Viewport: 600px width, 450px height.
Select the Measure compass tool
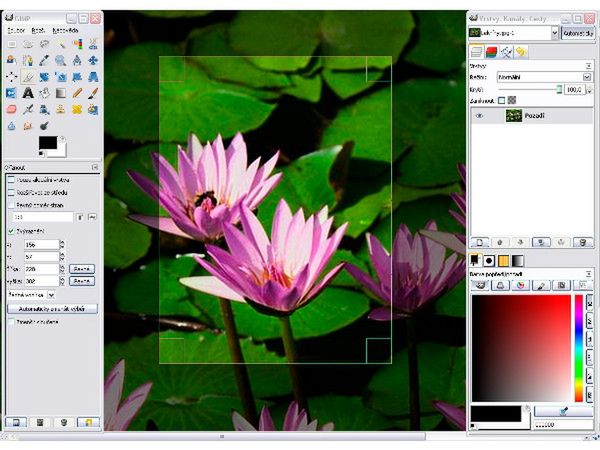[77, 60]
